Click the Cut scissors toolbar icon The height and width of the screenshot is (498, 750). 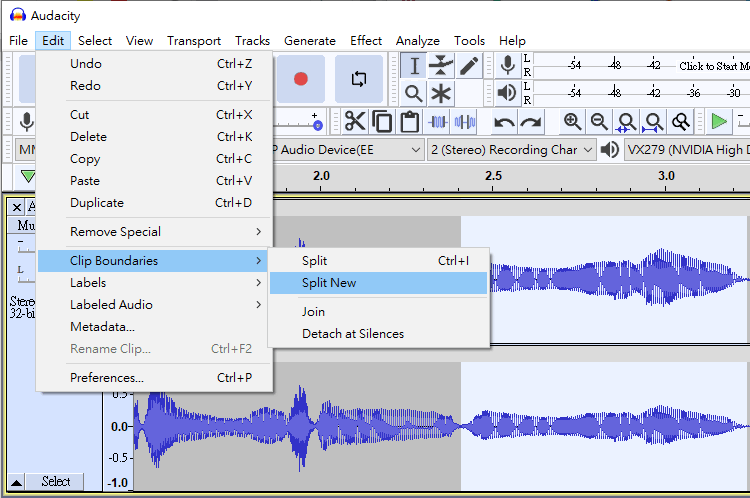pos(355,122)
